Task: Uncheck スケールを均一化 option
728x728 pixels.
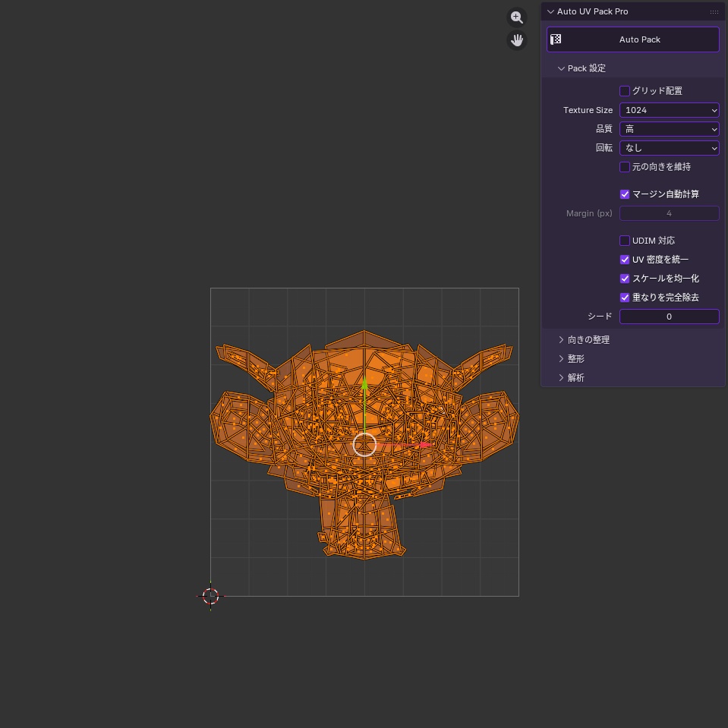Action: pos(625,279)
